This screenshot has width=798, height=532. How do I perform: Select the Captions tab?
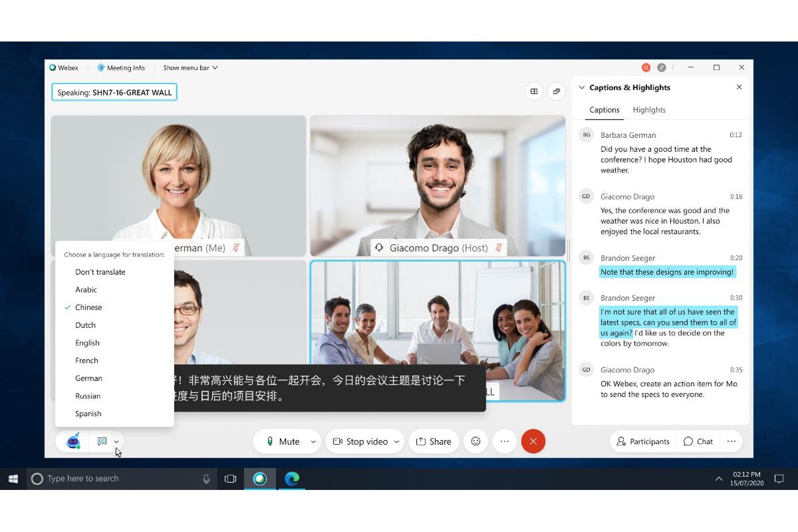tap(604, 110)
